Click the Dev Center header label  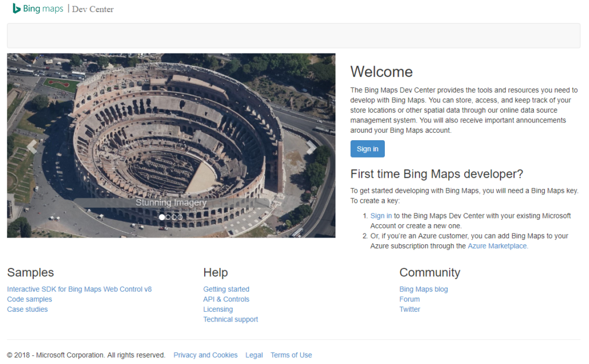92,9
